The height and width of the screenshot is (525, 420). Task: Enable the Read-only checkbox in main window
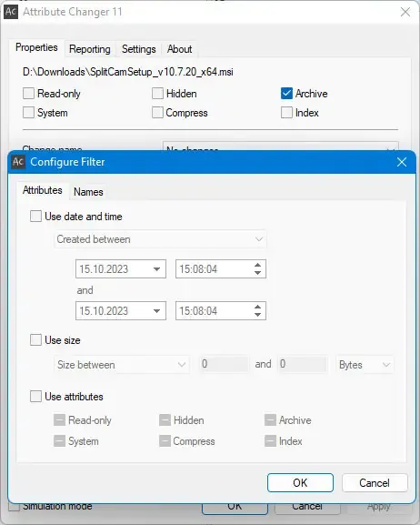(28, 94)
